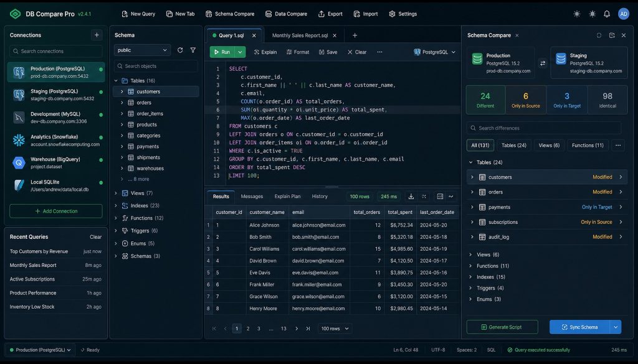This screenshot has height=364, width=638.
Task: Select Development MySQL connection
Action: [56, 118]
